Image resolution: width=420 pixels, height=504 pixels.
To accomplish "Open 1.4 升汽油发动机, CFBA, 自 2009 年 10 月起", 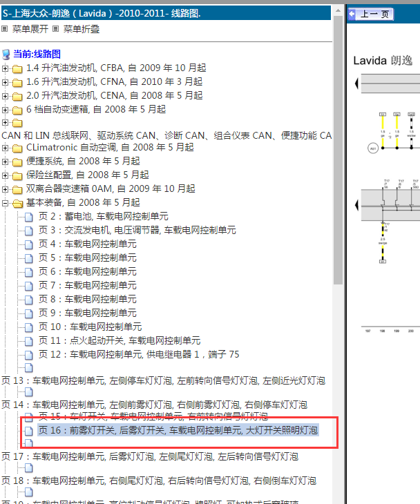I will (x=116, y=68).
